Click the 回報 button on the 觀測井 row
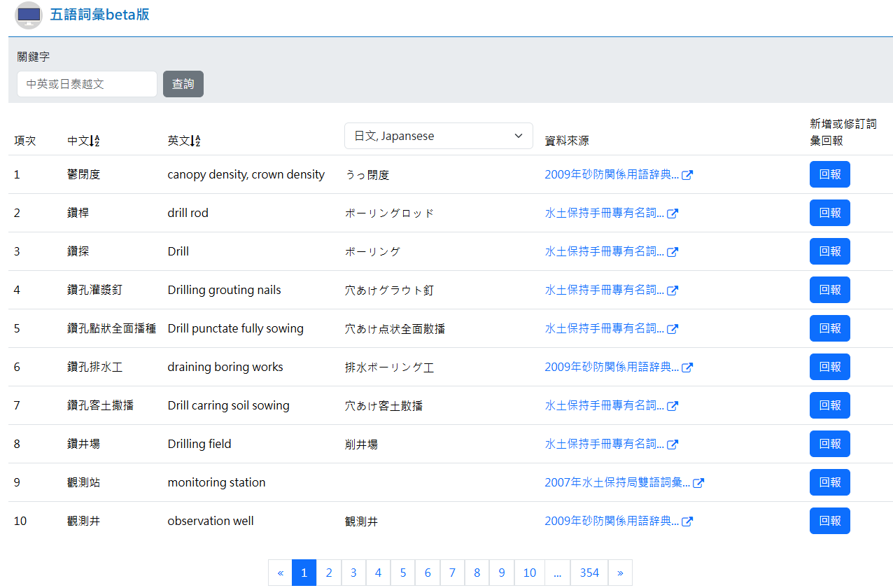The height and width of the screenshot is (588, 893). [829, 521]
